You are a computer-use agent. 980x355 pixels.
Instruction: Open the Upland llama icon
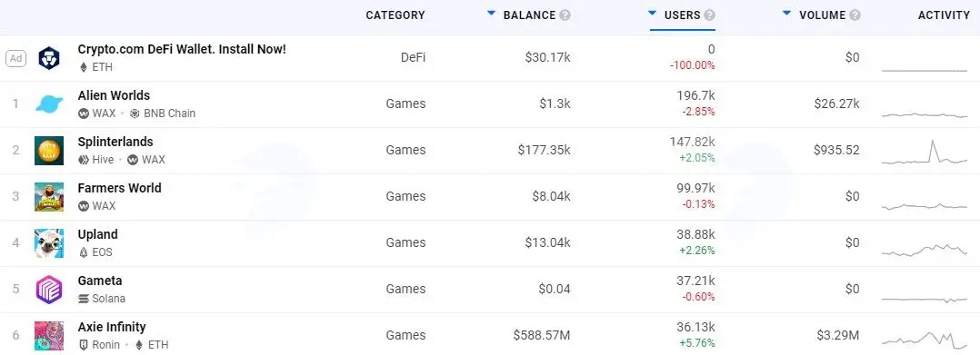[x=49, y=242]
